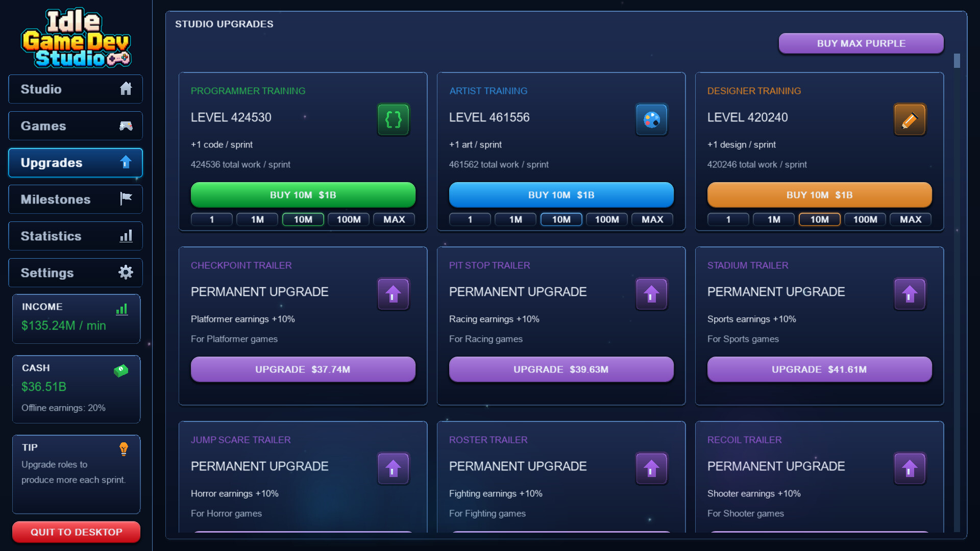Open the Milestones menu
This screenshot has width=980, height=551.
click(76, 199)
